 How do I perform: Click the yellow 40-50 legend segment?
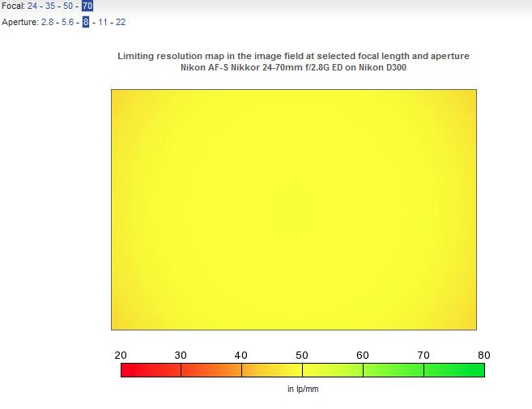coord(272,370)
